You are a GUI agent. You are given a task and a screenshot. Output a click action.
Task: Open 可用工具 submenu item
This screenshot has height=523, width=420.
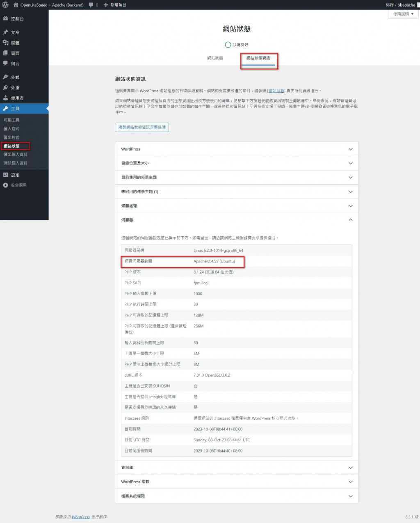click(11, 120)
